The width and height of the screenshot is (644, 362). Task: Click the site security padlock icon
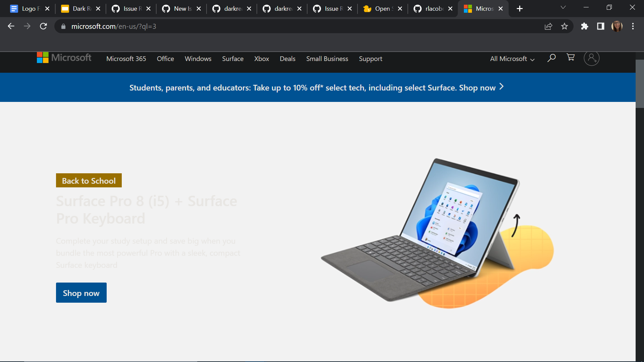tap(63, 26)
